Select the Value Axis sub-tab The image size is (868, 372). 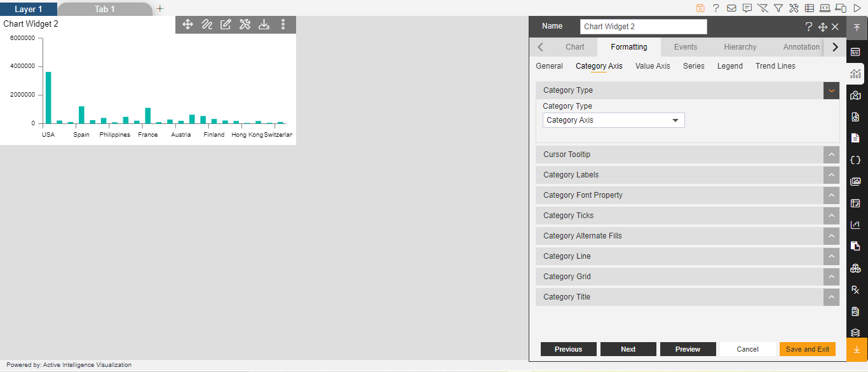point(653,66)
